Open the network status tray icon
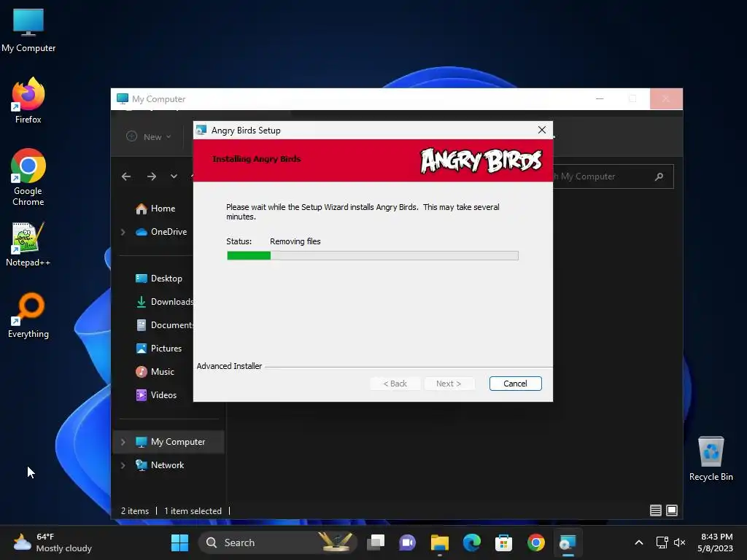 click(662, 542)
